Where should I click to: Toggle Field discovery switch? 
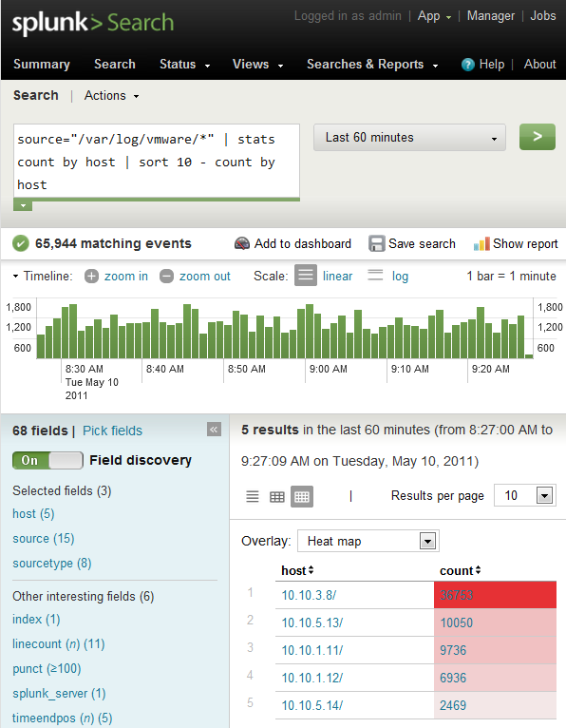(x=47, y=461)
